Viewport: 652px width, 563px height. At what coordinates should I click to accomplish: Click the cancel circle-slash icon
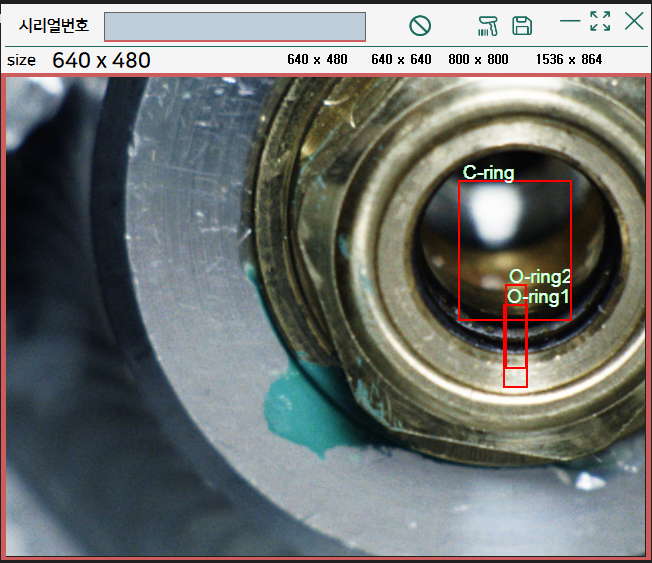(x=420, y=26)
